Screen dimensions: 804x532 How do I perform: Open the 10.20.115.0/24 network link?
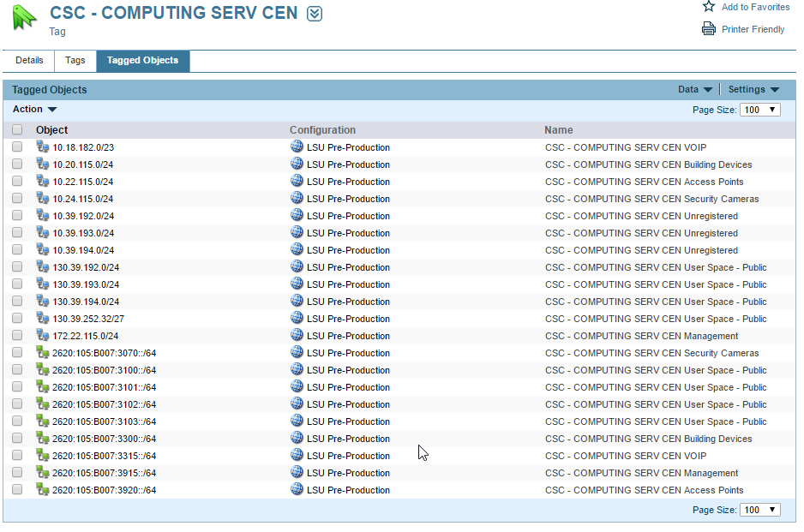(x=83, y=164)
